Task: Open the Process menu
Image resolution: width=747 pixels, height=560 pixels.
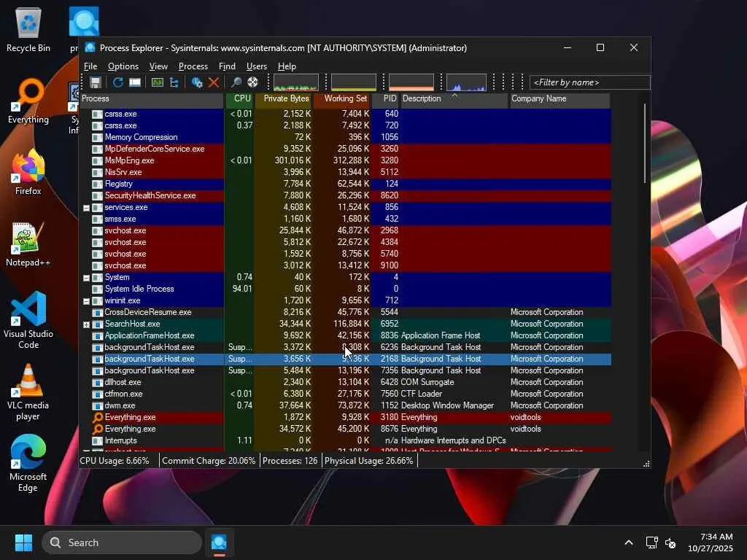Action: [193, 66]
